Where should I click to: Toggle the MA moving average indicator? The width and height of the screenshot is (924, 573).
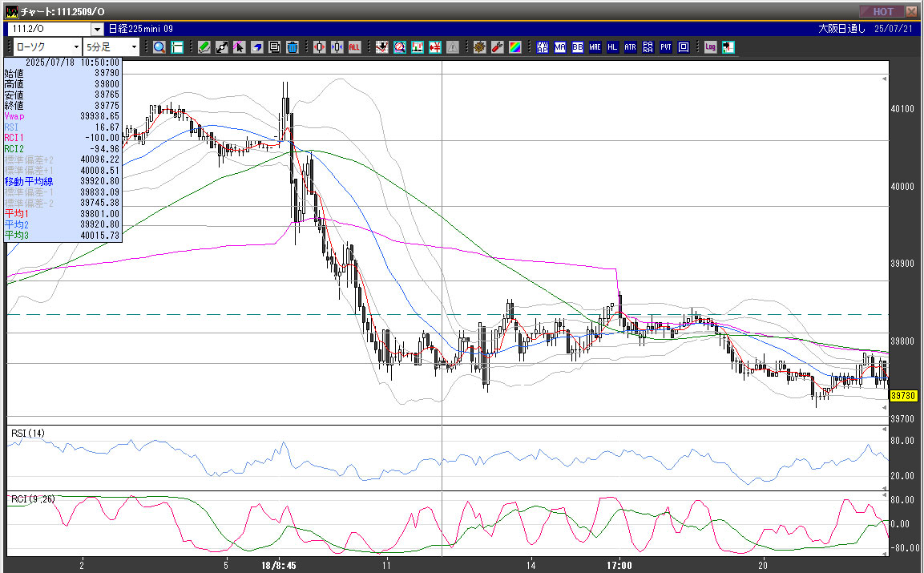(560, 47)
